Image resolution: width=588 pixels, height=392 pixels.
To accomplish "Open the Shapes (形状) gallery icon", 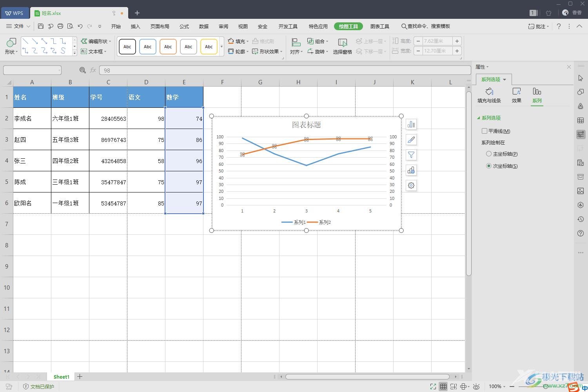I will (11, 42).
